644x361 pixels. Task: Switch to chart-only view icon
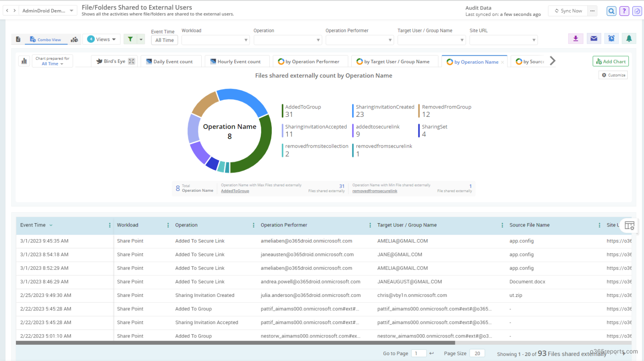pos(74,39)
